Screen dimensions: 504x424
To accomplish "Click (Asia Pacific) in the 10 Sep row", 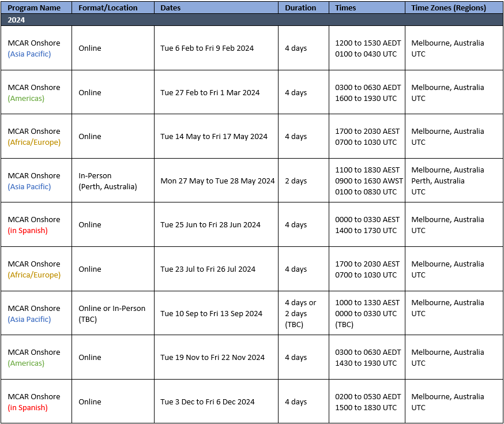I will (29, 319).
